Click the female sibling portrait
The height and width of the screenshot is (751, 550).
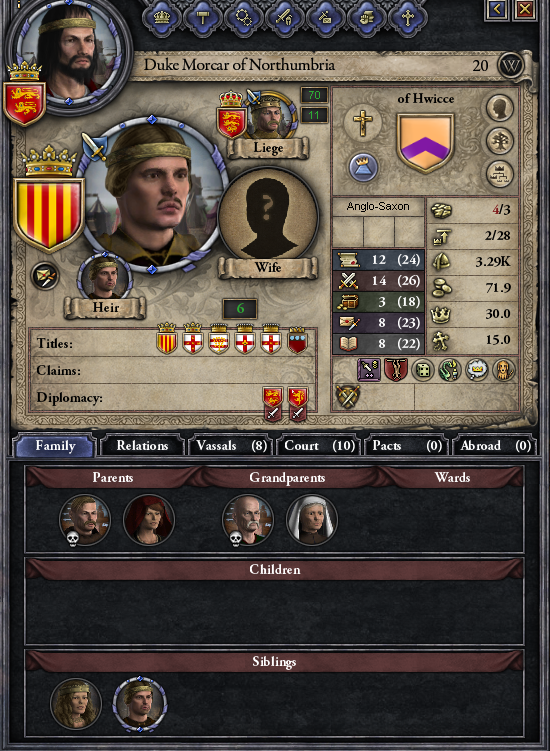[76, 703]
